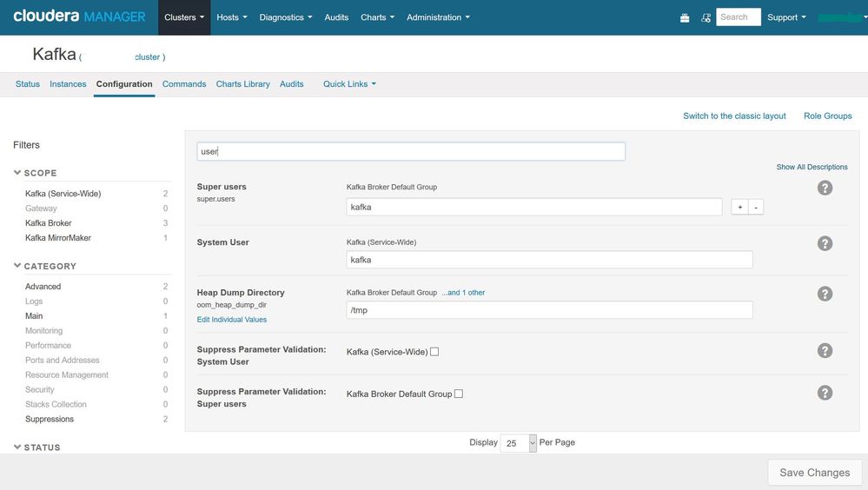Open the parcels gift box icon

685,17
